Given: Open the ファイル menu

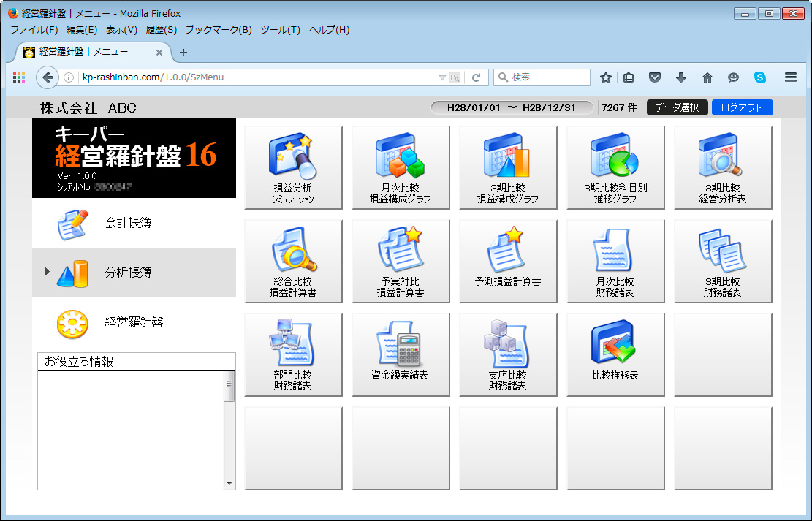Looking at the screenshot, I should tap(34, 30).
